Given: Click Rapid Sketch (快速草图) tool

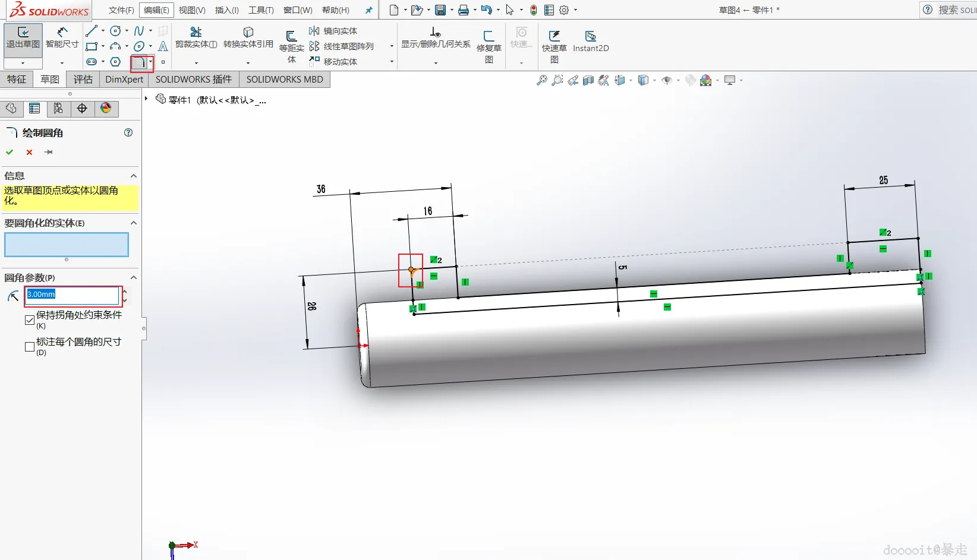Looking at the screenshot, I should (554, 46).
